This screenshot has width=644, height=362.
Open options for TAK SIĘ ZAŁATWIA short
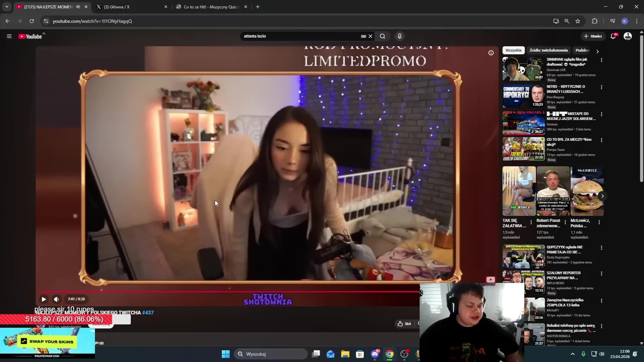[531, 222]
